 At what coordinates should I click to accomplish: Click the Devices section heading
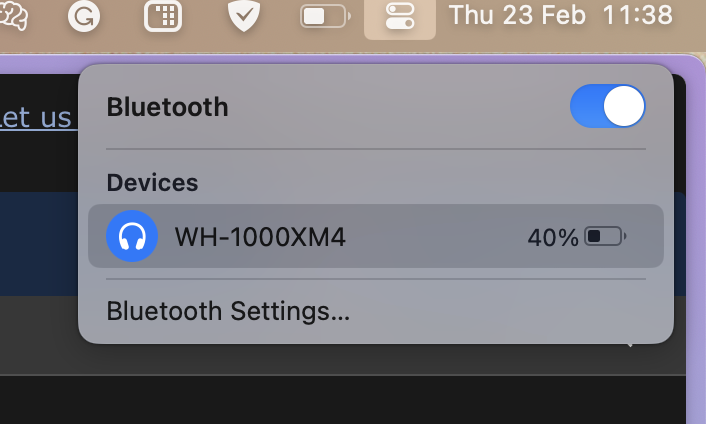click(x=152, y=182)
